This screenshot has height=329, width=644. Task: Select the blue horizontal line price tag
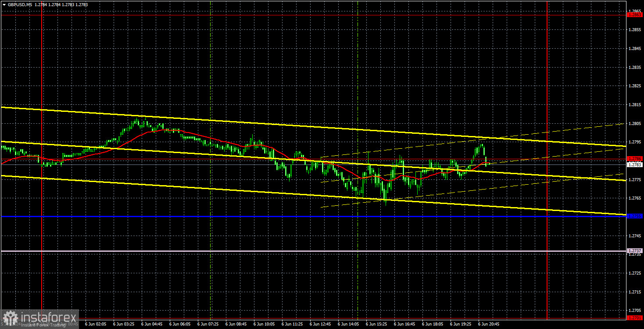[635, 216]
